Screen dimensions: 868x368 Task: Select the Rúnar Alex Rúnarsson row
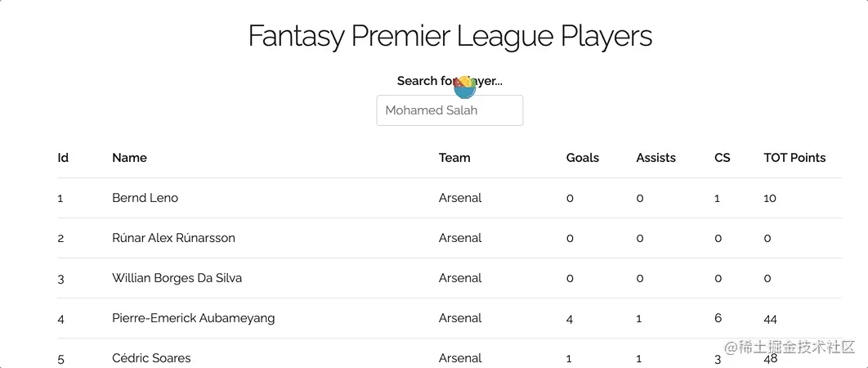[450, 238]
